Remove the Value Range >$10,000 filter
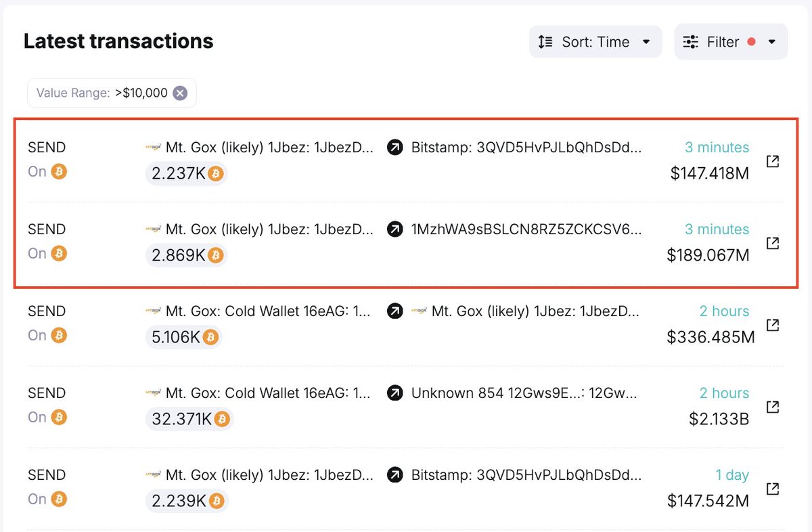812x532 pixels. click(x=180, y=93)
